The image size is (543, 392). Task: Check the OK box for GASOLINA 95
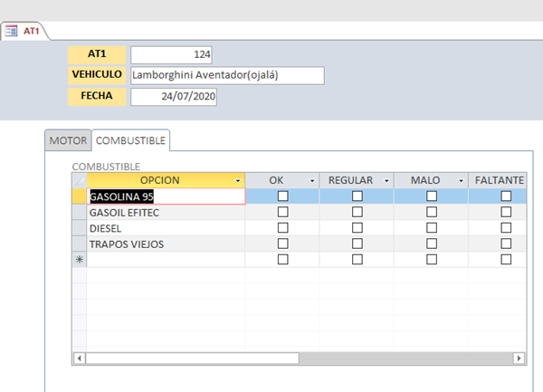coord(282,196)
